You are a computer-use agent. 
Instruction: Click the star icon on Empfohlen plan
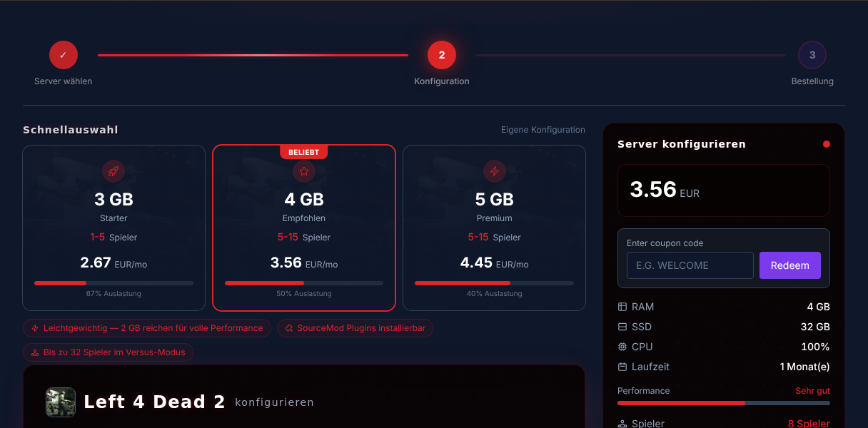[x=304, y=171]
